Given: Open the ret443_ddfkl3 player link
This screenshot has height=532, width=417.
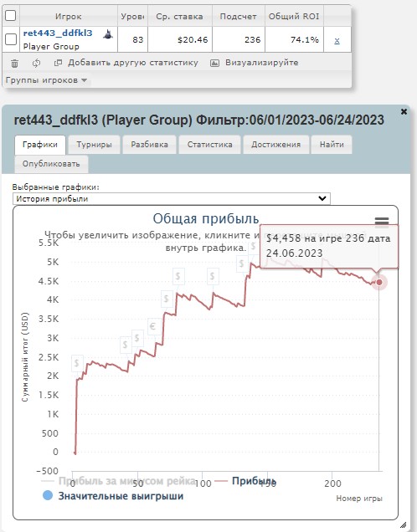Looking at the screenshot, I should (58, 33).
